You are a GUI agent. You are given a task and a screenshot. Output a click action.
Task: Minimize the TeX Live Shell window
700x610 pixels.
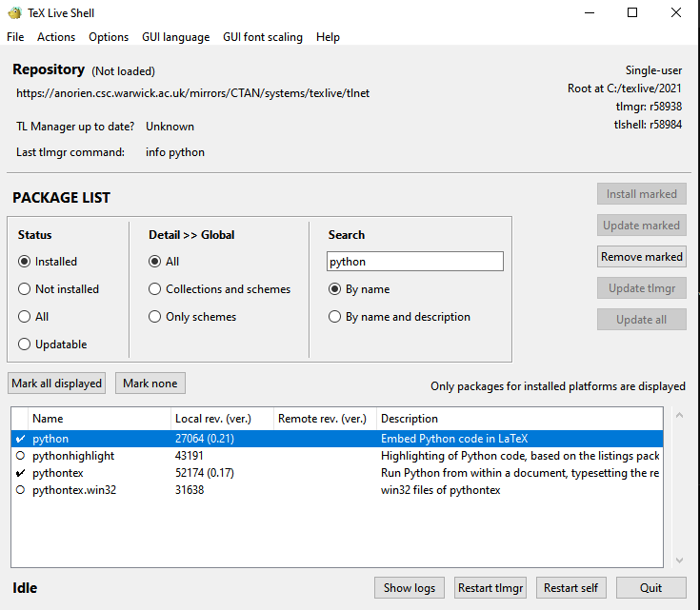tap(590, 13)
